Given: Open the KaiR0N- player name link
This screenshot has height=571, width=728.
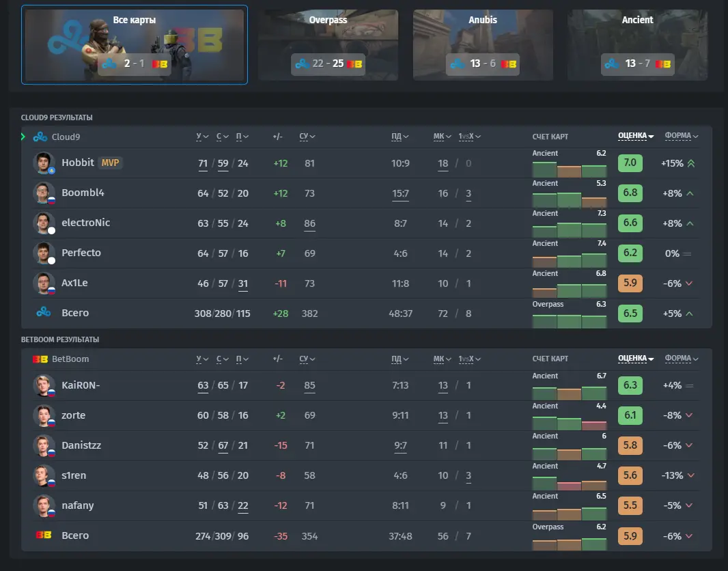Looking at the screenshot, I should 81,385.
